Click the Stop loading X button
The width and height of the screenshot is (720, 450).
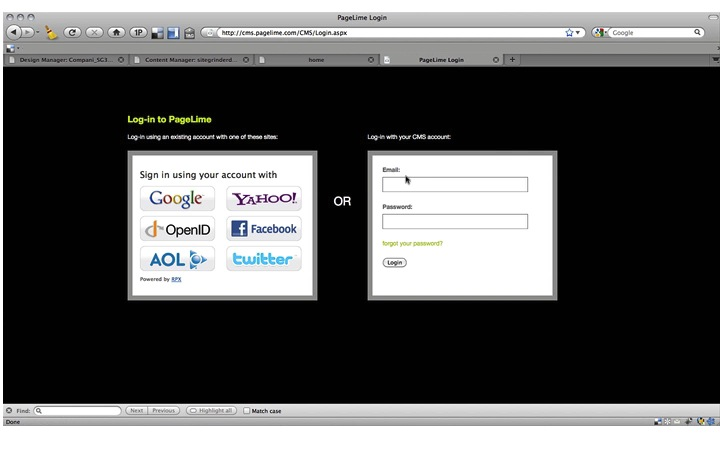[x=94, y=33]
